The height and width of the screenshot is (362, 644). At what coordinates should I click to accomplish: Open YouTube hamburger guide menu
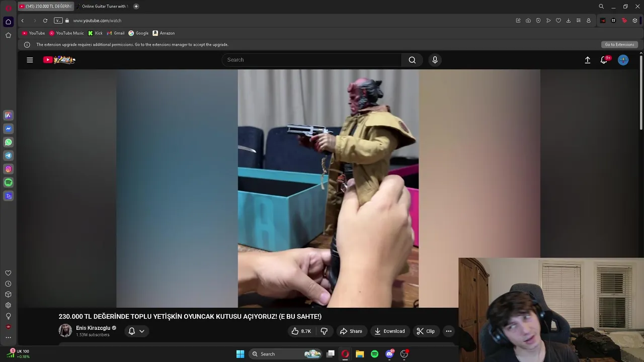(x=30, y=60)
